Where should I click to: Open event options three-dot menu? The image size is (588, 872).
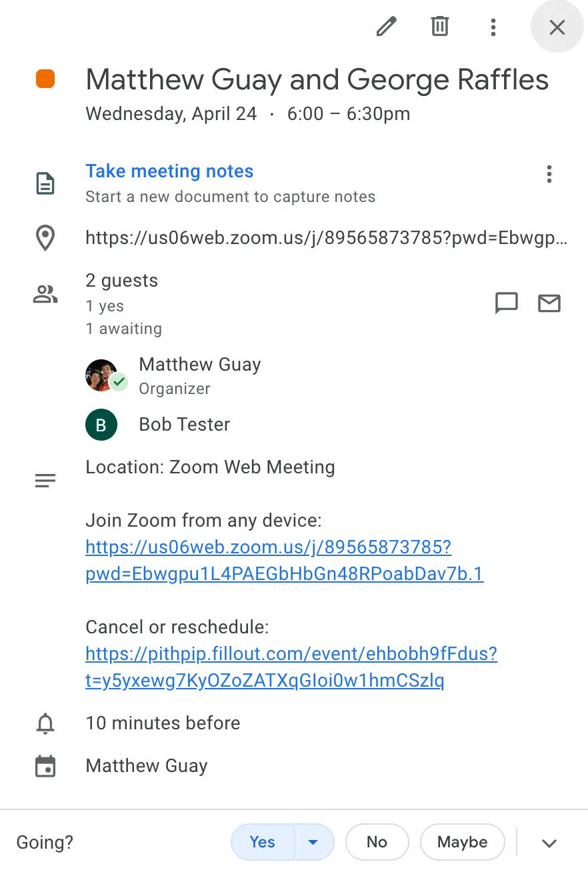click(x=493, y=27)
